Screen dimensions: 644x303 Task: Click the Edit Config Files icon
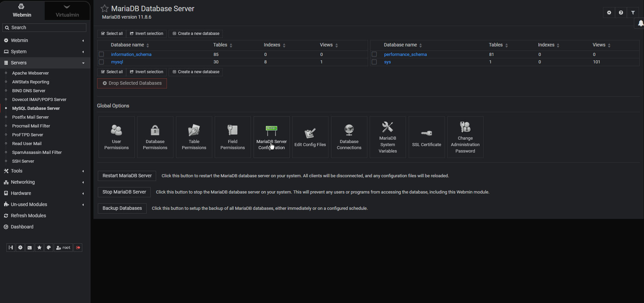[x=310, y=133]
